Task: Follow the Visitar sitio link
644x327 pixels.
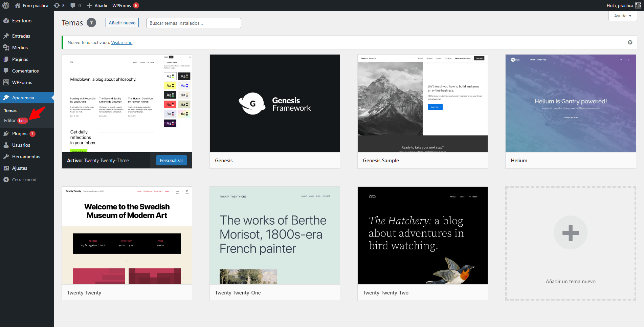Action: [x=122, y=43]
